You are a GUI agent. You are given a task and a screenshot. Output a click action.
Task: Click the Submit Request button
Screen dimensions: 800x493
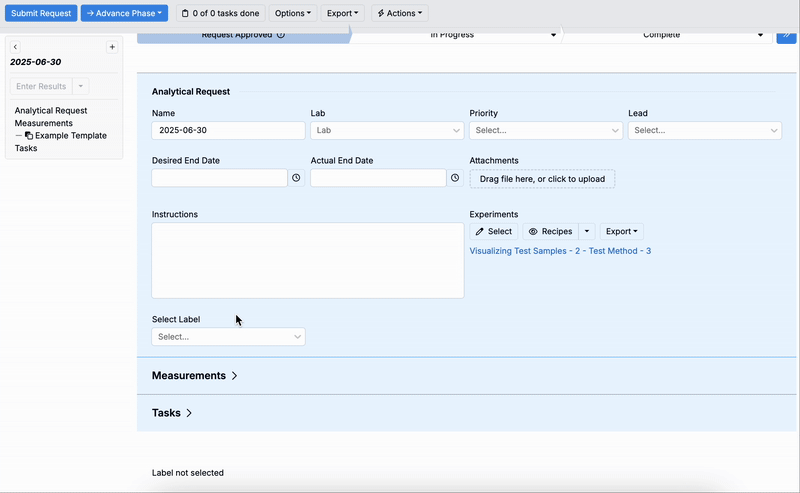41,13
